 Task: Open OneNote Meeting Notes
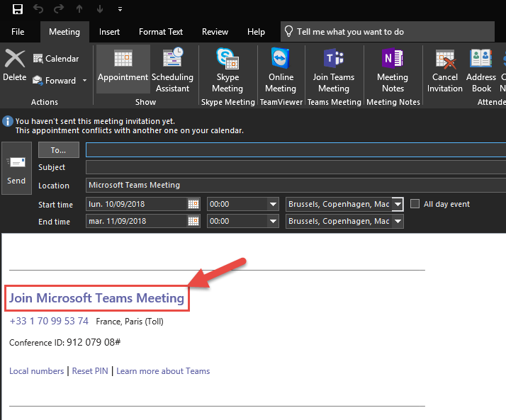tap(393, 69)
